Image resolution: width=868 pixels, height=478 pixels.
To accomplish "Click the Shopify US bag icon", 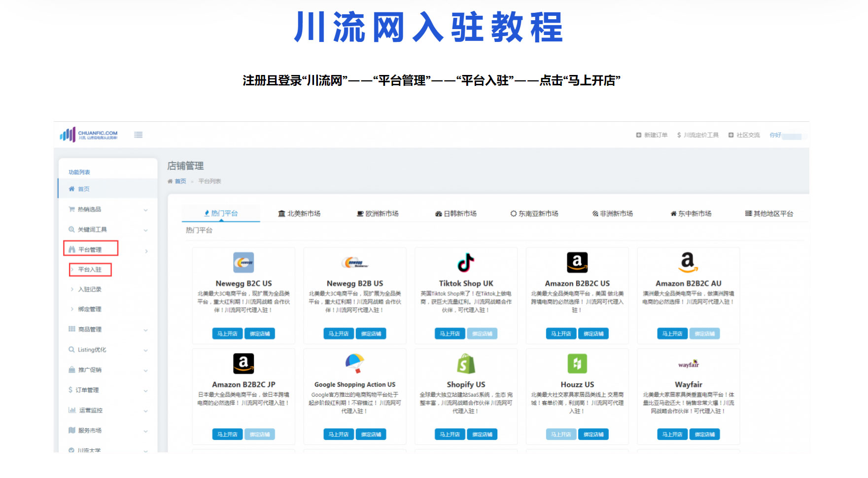I will click(x=466, y=364).
